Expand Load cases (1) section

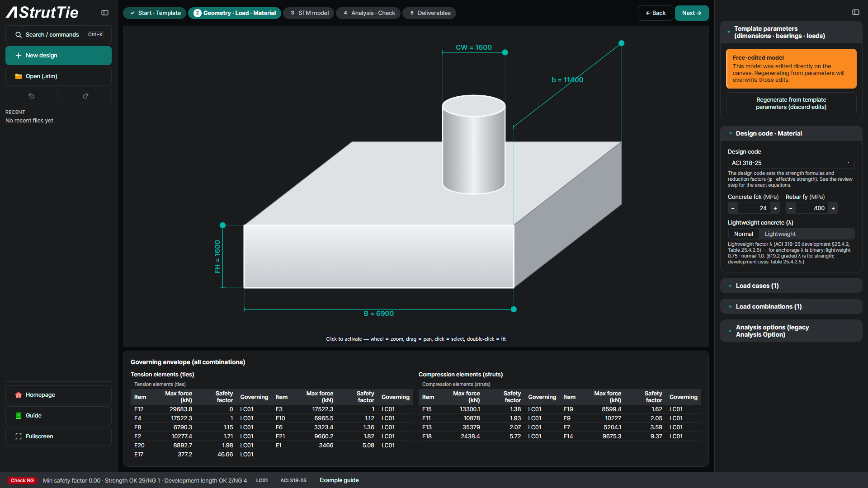click(791, 286)
